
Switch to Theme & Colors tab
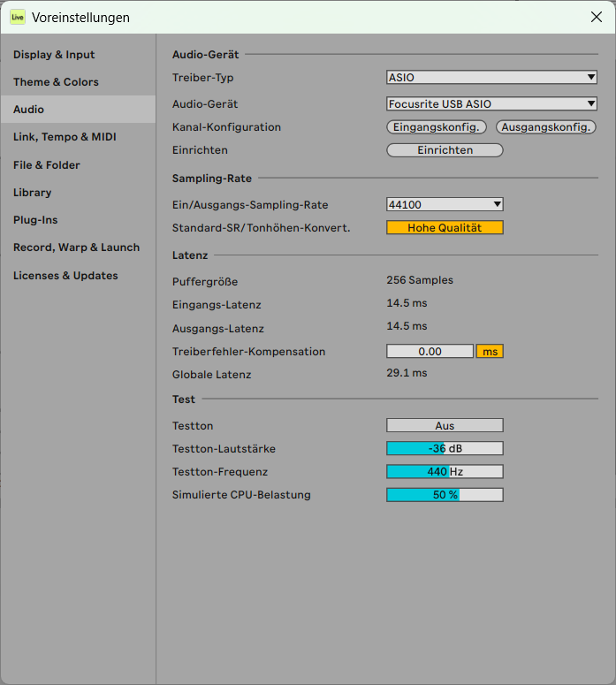point(56,82)
